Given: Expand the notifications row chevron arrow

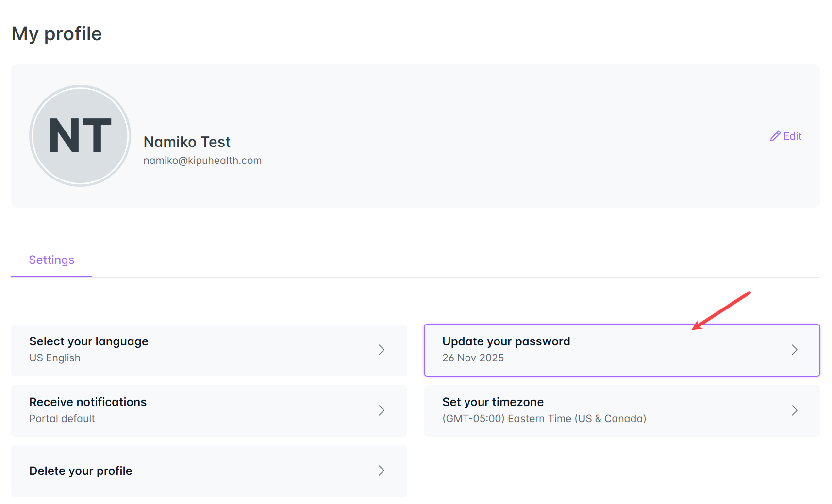Looking at the screenshot, I should tap(382, 410).
